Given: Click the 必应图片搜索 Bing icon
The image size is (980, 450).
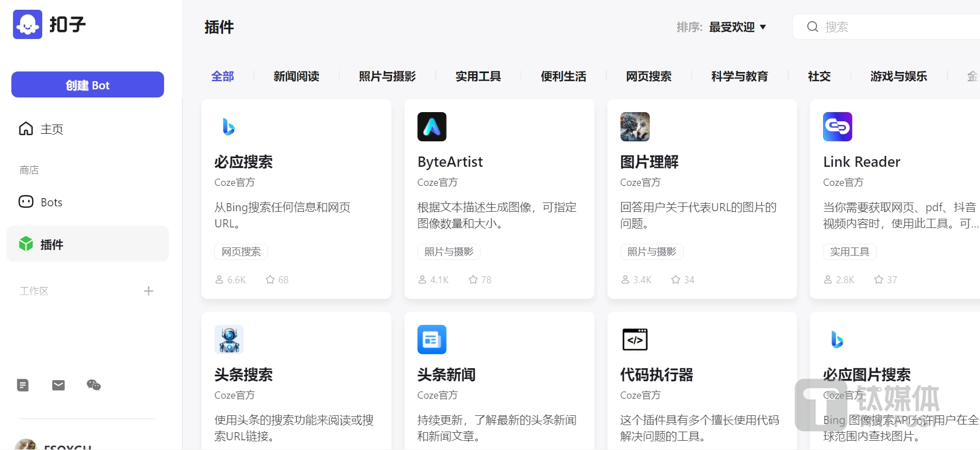Looking at the screenshot, I should pyautogui.click(x=837, y=340).
